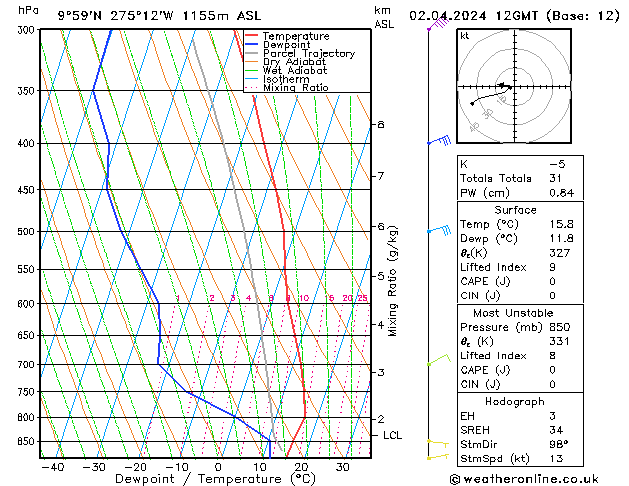Select the Parcel Trajectory legend entry
The image size is (629, 486).
(x=308, y=54)
